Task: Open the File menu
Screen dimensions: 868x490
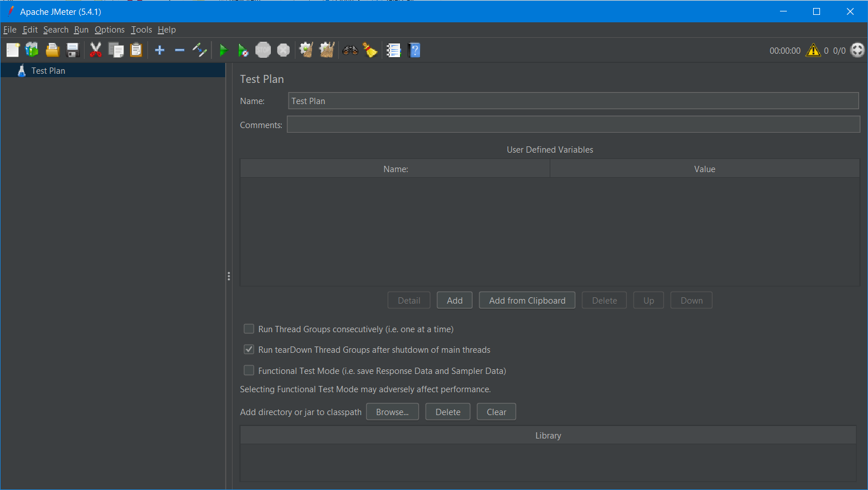Action: point(10,30)
